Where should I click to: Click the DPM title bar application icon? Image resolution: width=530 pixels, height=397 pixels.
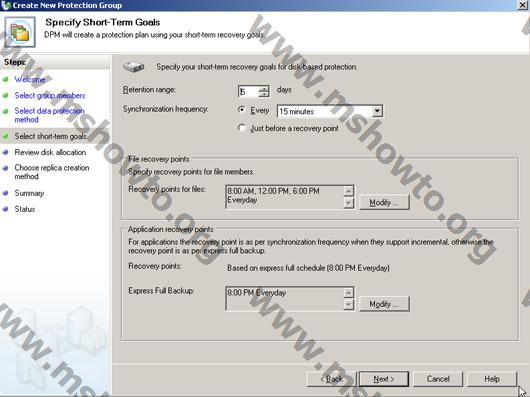click(6, 5)
